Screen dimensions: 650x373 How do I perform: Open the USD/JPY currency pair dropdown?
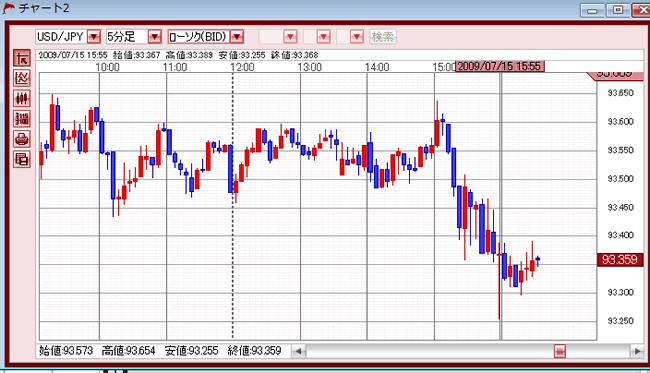tap(94, 37)
